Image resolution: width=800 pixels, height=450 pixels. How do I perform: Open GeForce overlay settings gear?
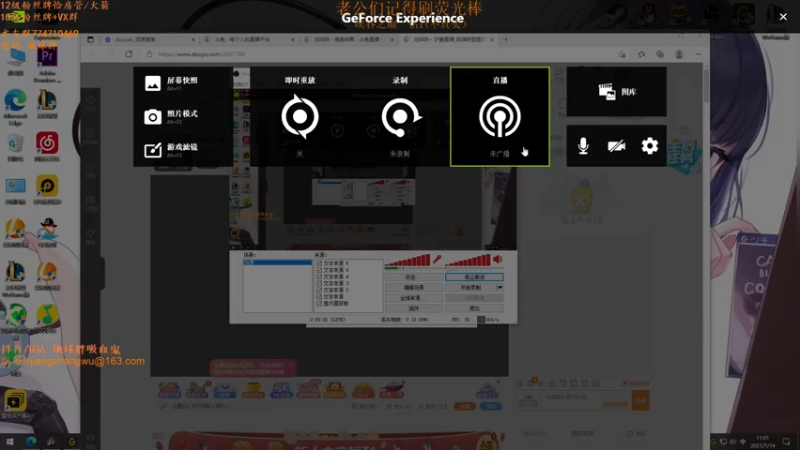pos(649,146)
